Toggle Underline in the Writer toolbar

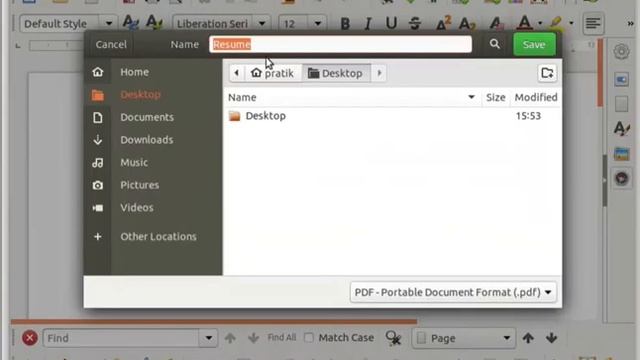391,23
